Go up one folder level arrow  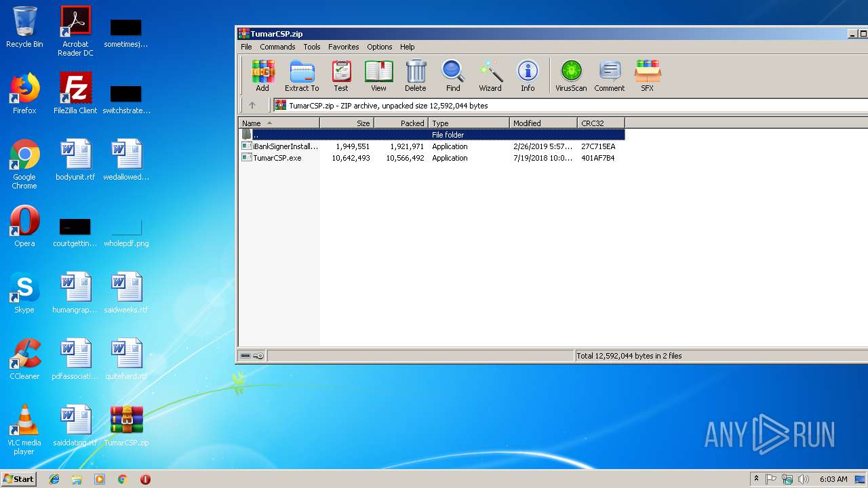pyautogui.click(x=252, y=105)
